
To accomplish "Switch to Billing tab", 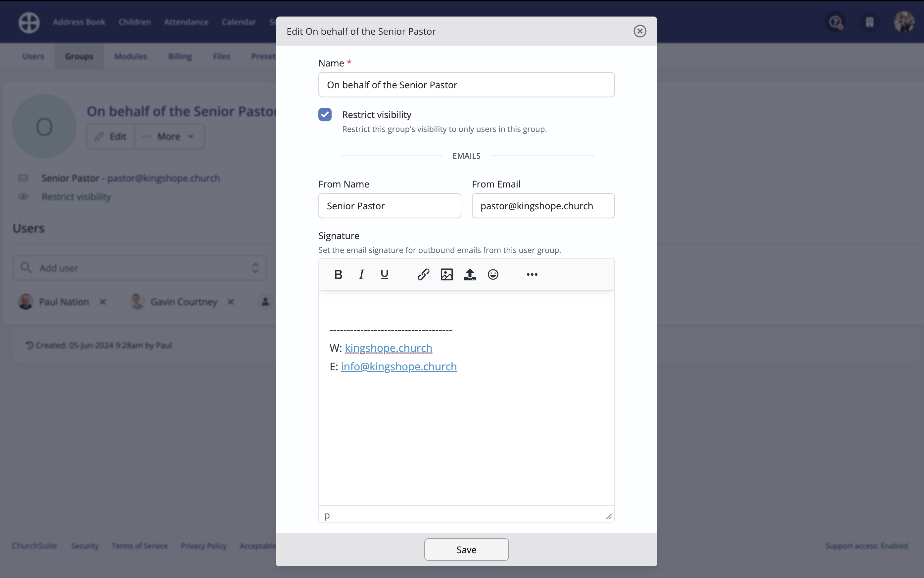I will (180, 56).
